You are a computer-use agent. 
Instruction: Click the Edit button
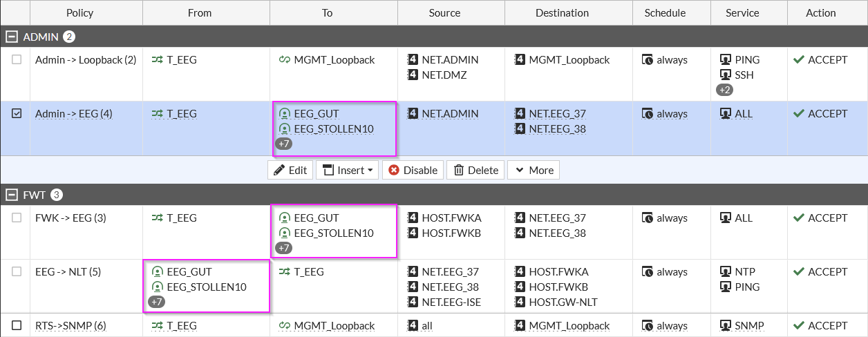coord(290,171)
